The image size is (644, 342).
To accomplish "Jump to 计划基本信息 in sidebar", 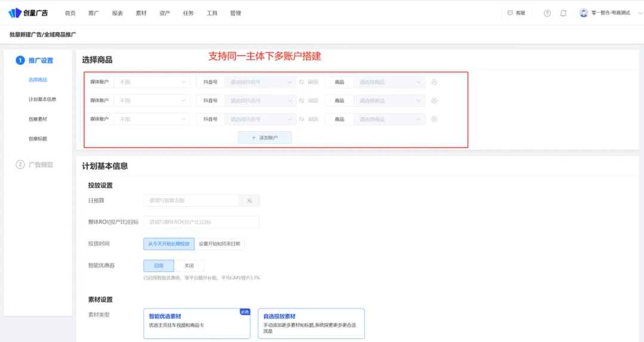I will (x=42, y=100).
